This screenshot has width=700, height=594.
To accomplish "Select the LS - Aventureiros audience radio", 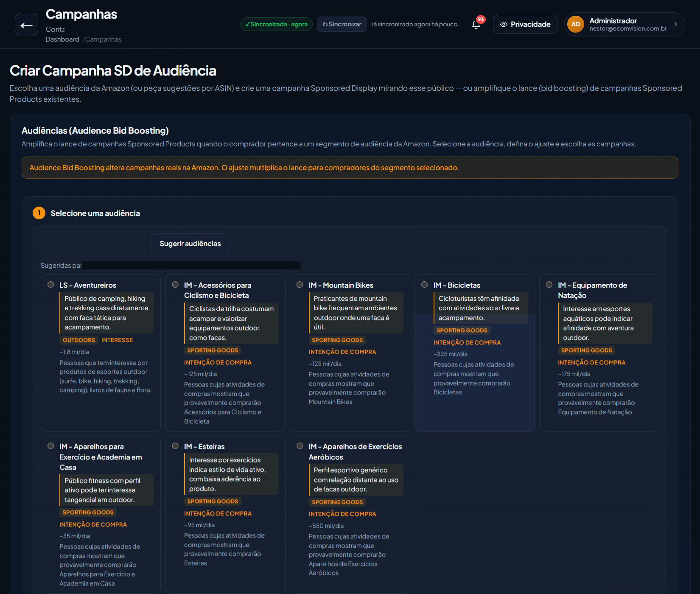I will (51, 285).
